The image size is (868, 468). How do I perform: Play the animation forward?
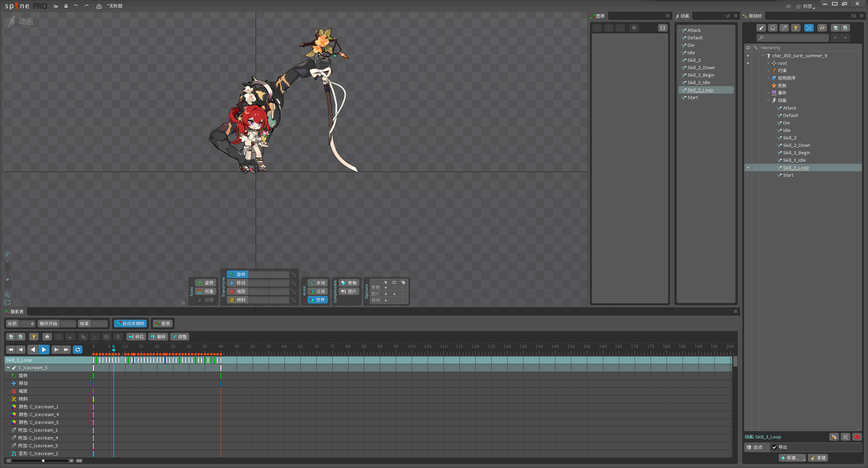(44, 349)
